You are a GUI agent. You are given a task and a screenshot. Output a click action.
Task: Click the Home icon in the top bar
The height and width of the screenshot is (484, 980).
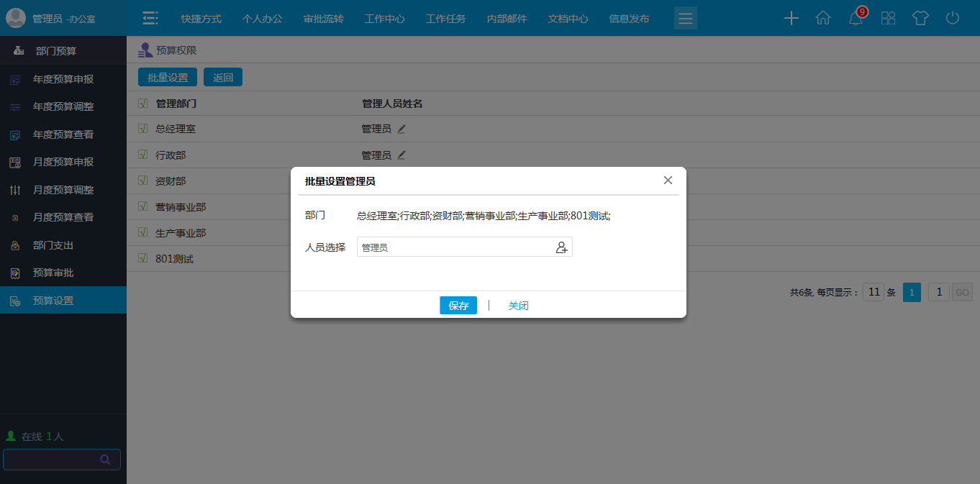pos(823,18)
